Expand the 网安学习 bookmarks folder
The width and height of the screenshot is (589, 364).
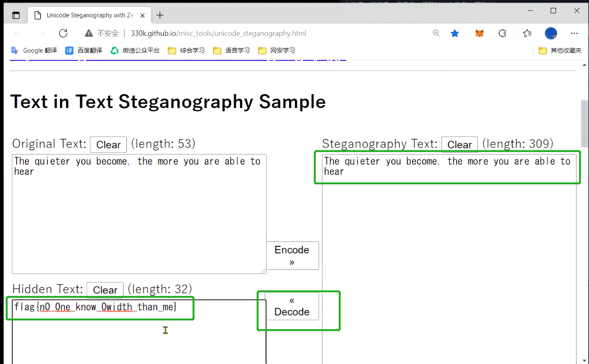(277, 50)
